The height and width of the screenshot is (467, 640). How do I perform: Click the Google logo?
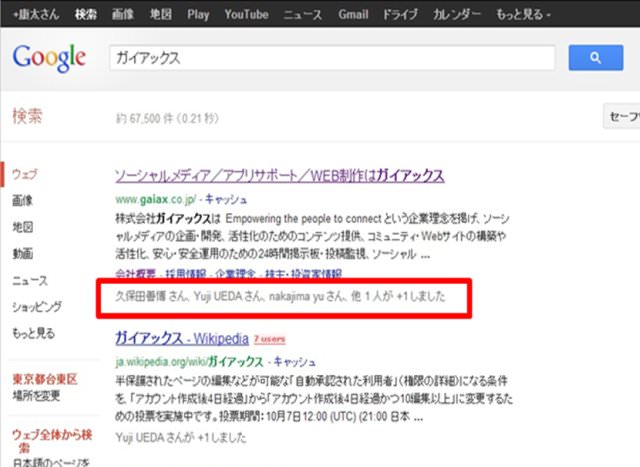click(49, 58)
